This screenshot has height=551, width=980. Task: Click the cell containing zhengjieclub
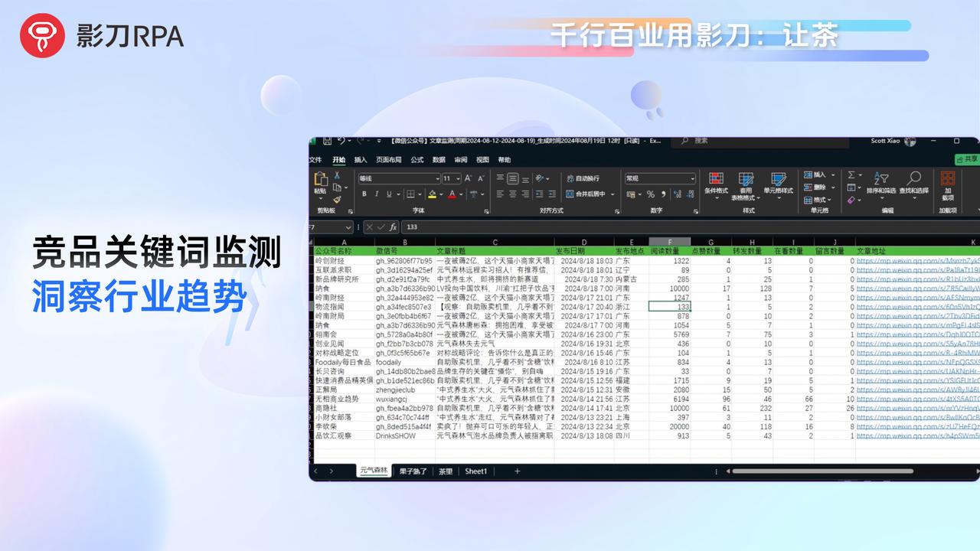[404, 390]
